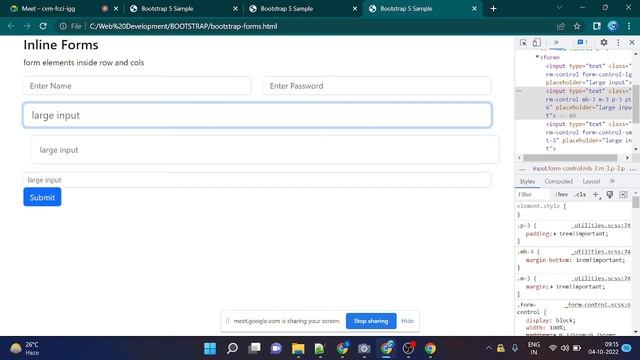Viewport: 640px width, 360px height.
Task: Open DevTools settings gear
Action: click(604, 42)
